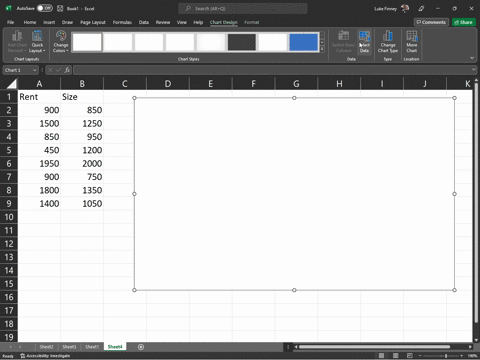Click cell with value 1050
Image resolution: width=480 pixels, height=360 pixels.
click(x=82, y=204)
